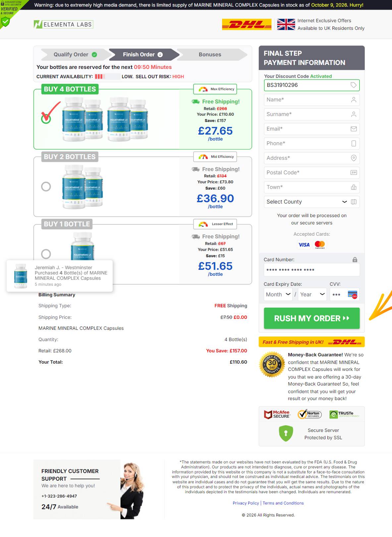Click the envelope icon in the Email field
392x537 pixels.
(354, 129)
